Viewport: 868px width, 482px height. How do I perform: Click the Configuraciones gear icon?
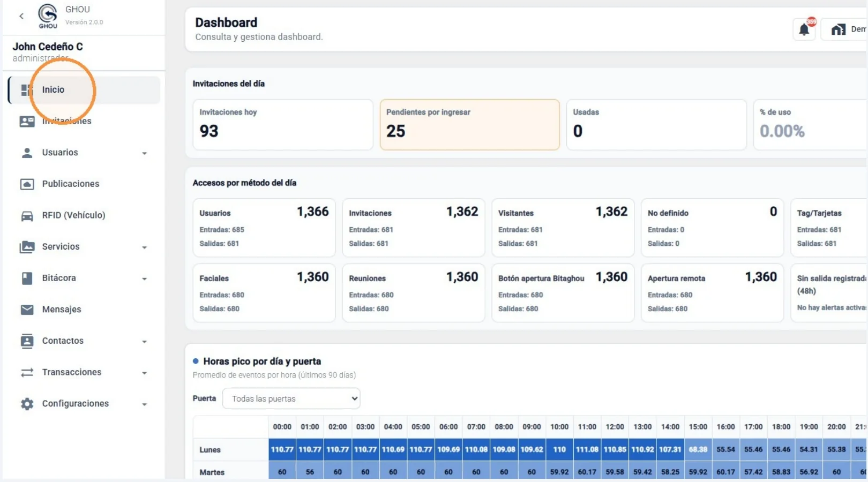click(27, 404)
